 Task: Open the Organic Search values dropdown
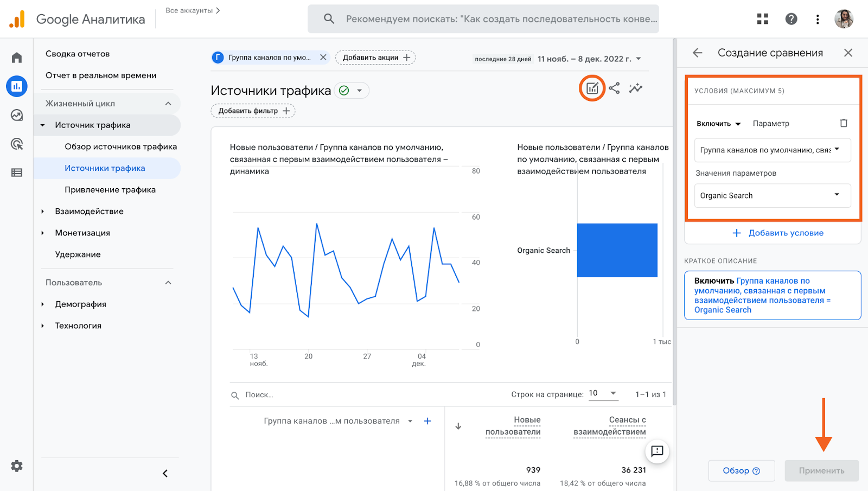(x=773, y=195)
